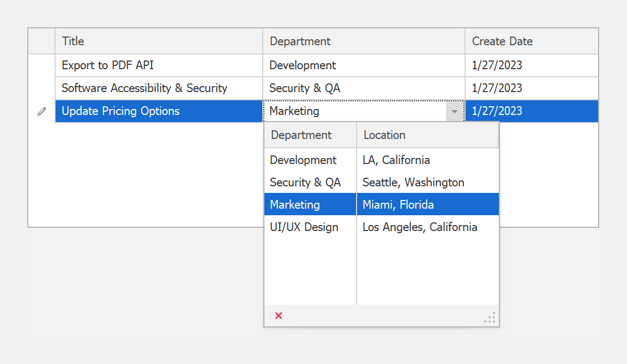Viewport: 627px width, 364px height.
Task: Select the Software Accessibility & Security title cell
Action: pyautogui.click(x=158, y=88)
